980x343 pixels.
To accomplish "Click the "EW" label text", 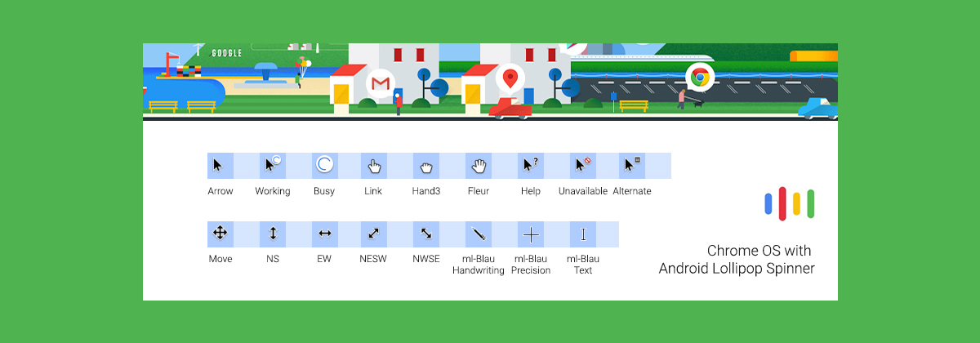I will (325, 259).
